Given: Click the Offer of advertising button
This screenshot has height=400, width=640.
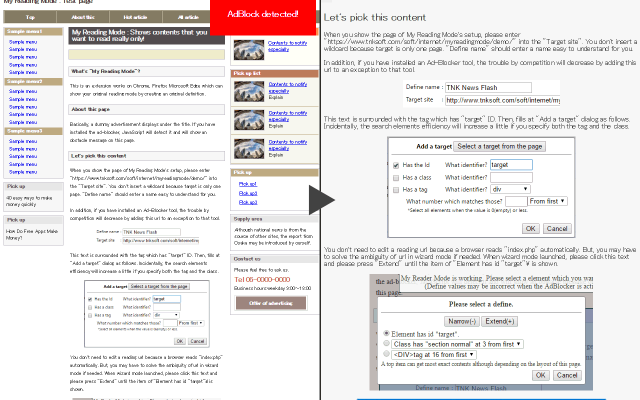Looking at the screenshot, I should [x=271, y=303].
